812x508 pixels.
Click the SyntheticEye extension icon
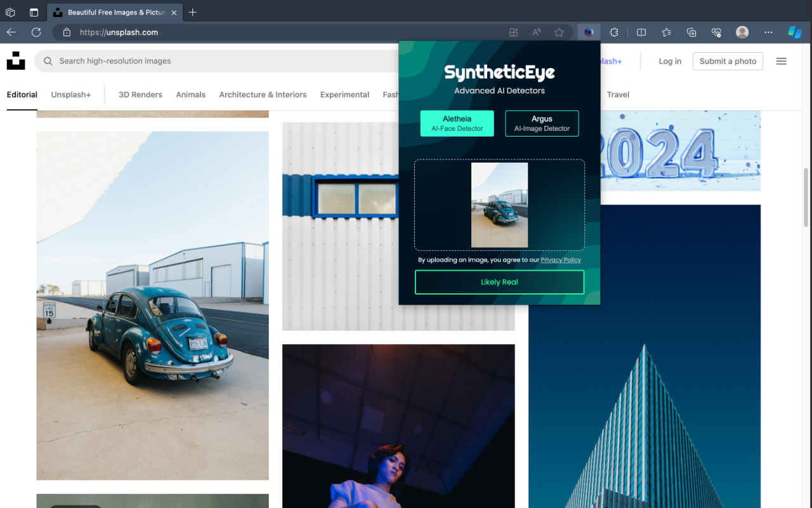point(589,32)
